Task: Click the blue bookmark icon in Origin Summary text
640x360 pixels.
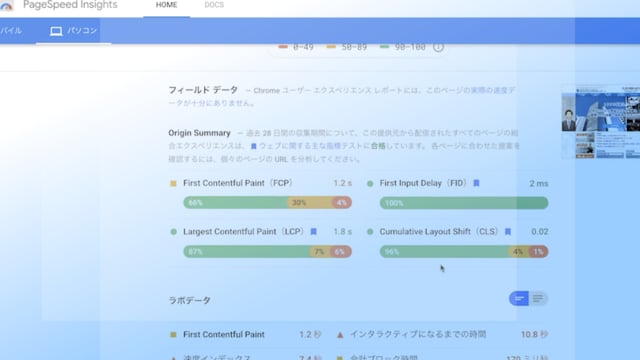Action: click(253, 146)
